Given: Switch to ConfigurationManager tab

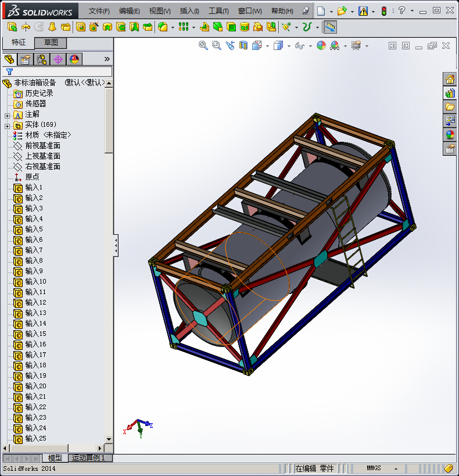Looking at the screenshot, I should coord(42,59).
